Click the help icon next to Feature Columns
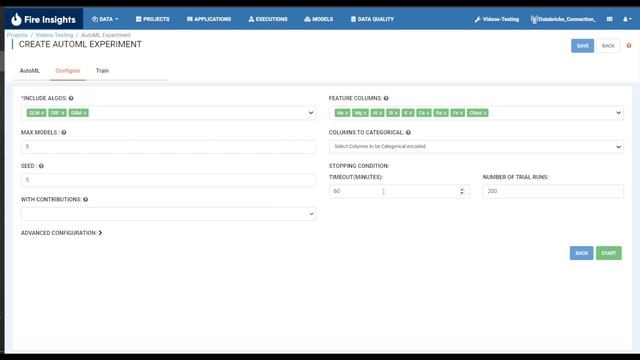Viewport: 640px width, 360px height. pyautogui.click(x=386, y=98)
